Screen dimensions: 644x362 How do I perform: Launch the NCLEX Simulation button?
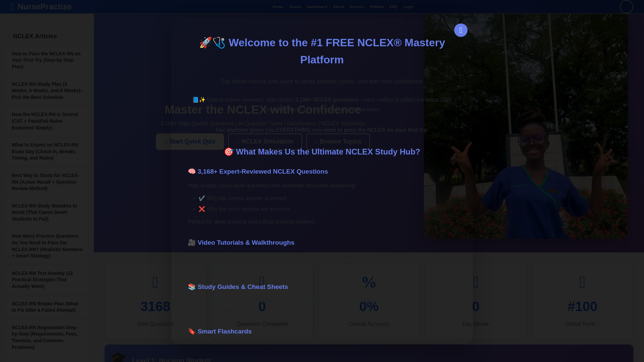(x=265, y=141)
